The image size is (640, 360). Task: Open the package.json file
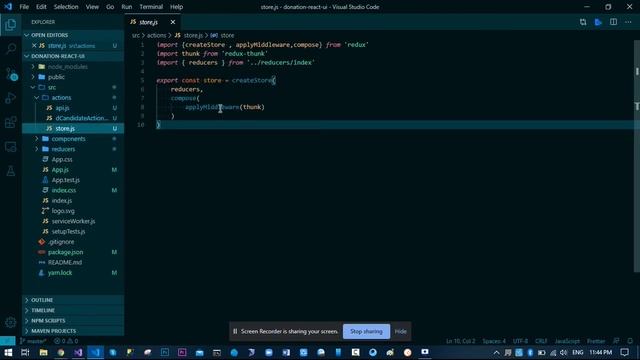click(65, 252)
